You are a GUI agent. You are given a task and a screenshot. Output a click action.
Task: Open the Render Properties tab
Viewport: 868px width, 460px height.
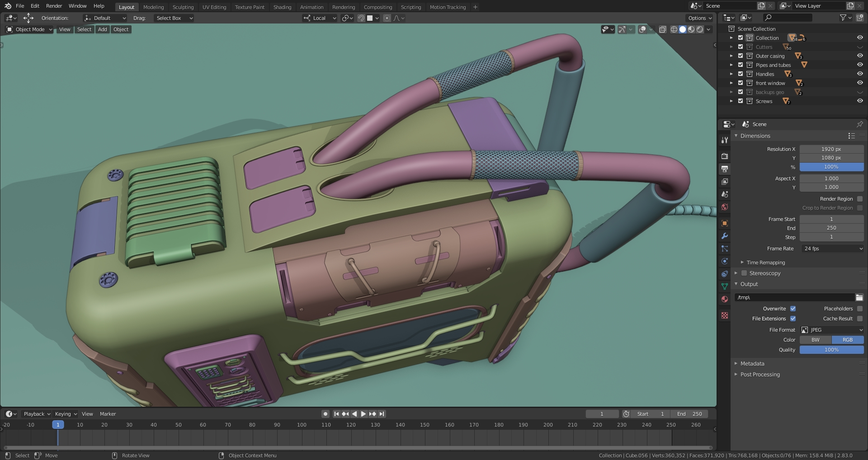click(724, 156)
